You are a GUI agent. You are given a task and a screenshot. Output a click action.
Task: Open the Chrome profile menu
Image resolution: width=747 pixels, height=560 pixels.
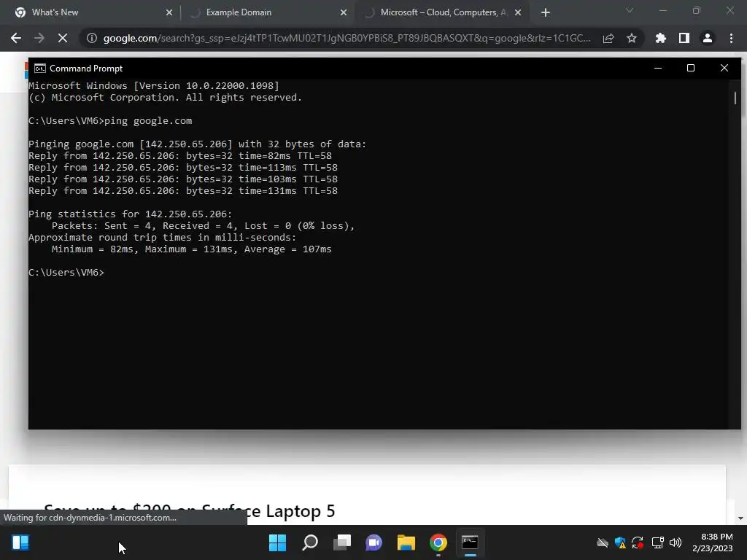[x=708, y=38]
